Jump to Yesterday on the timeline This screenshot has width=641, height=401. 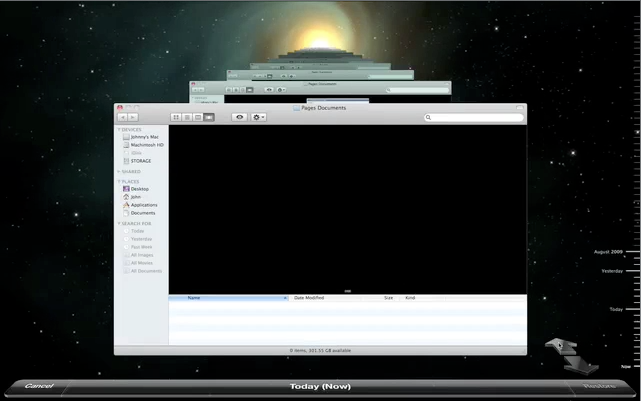point(612,271)
